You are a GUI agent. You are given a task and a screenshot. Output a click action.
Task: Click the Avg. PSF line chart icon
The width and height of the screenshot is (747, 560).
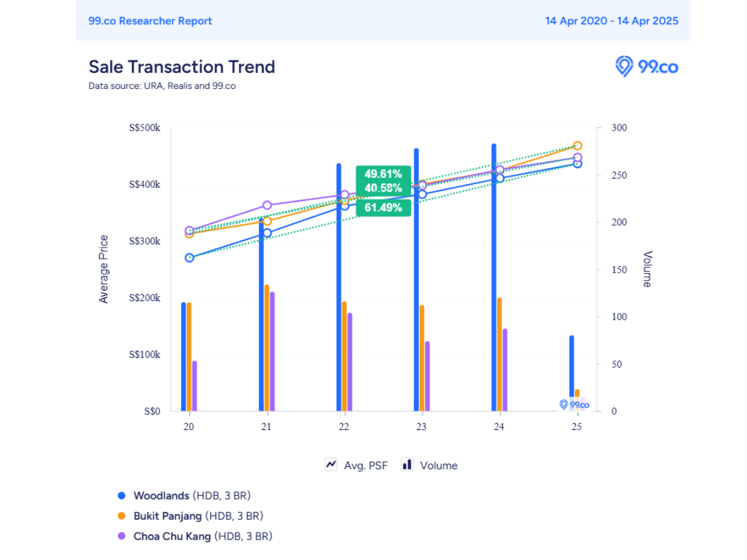pyautogui.click(x=331, y=465)
